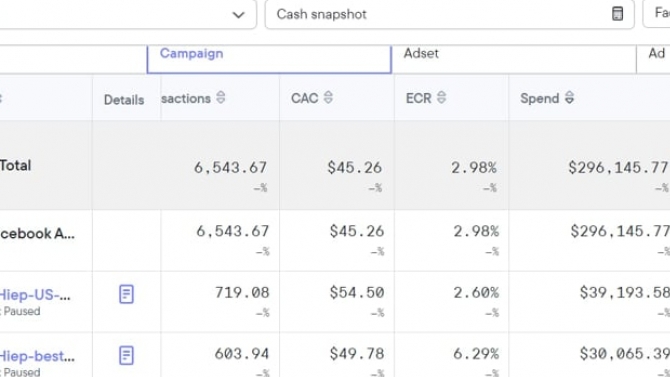Sort by the Spend column arrows
The image size is (670, 377).
[569, 97]
